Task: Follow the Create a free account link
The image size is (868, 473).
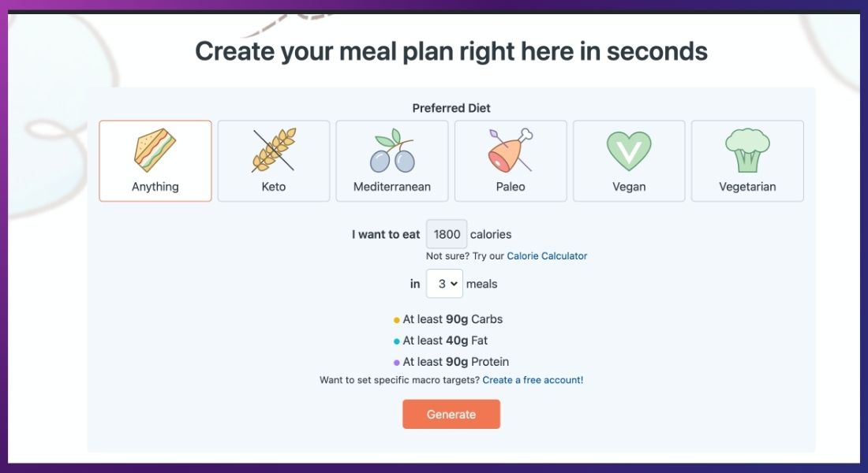Action: pyautogui.click(x=533, y=380)
